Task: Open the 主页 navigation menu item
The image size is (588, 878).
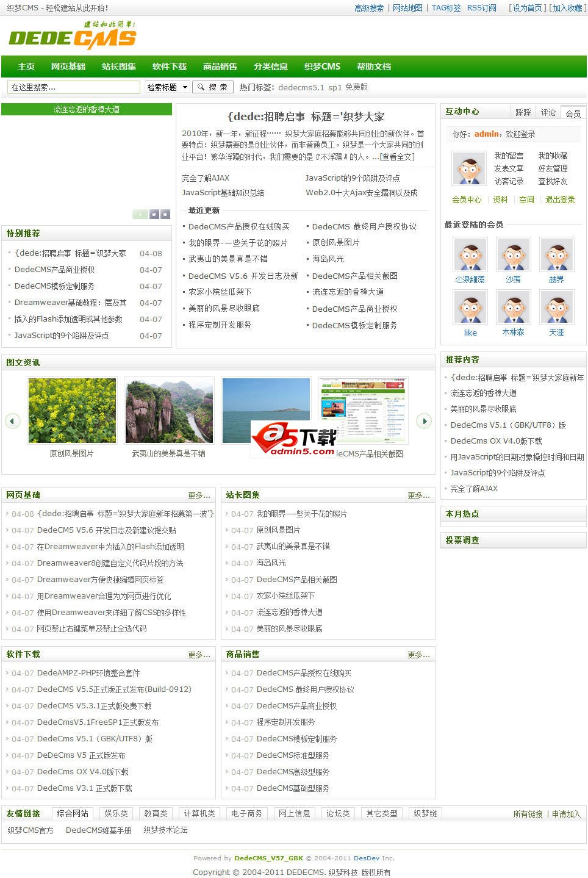Action: point(26,67)
